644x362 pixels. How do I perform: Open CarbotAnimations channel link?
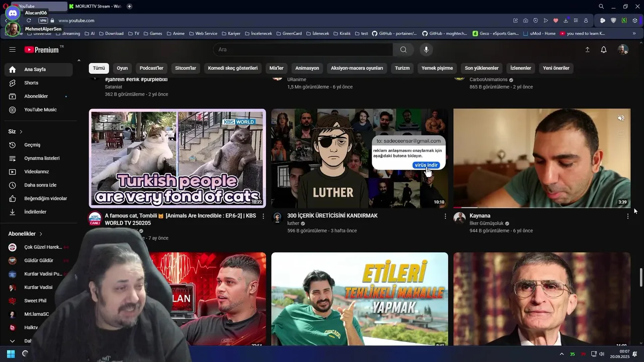[489, 79]
